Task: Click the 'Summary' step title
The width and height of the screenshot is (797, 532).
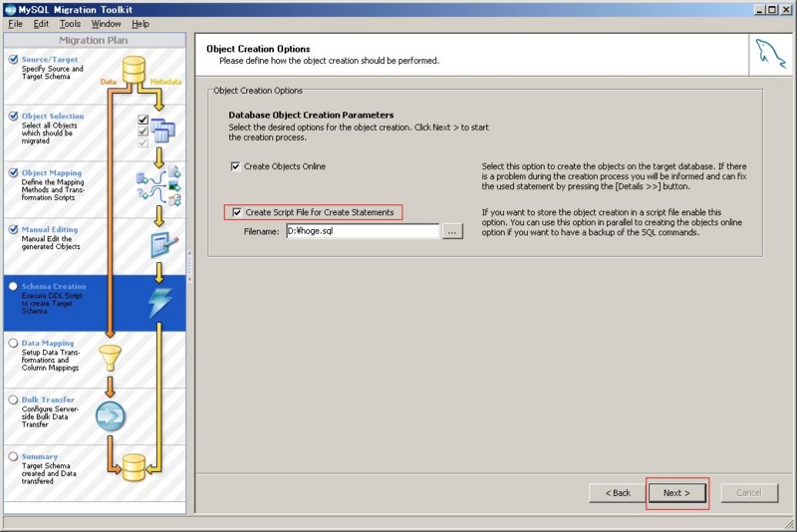Action: (x=40, y=457)
